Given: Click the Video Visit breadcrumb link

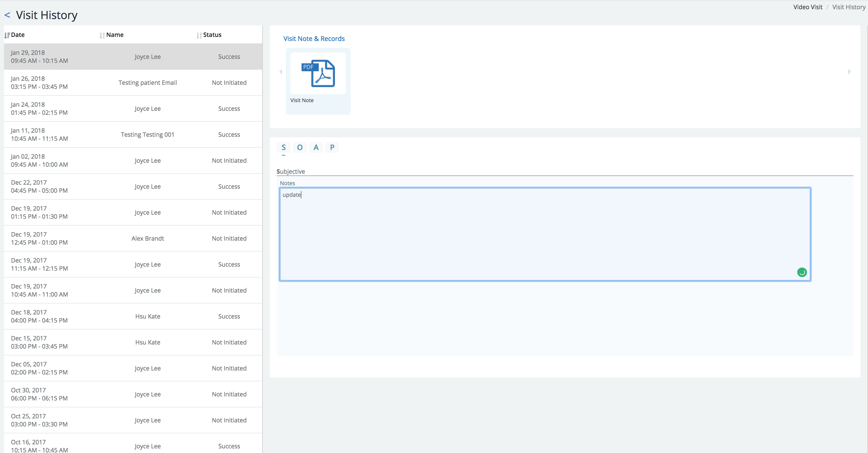Looking at the screenshot, I should (807, 7).
